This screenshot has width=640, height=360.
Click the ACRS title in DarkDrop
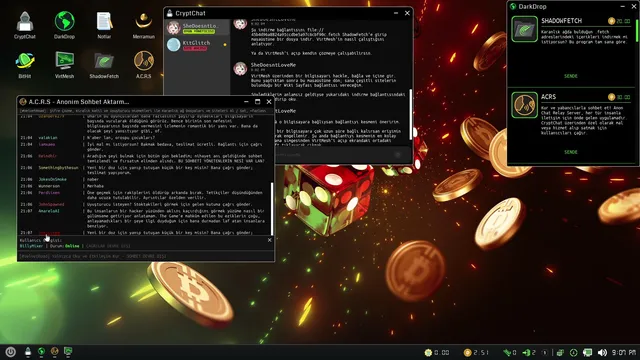click(549, 97)
